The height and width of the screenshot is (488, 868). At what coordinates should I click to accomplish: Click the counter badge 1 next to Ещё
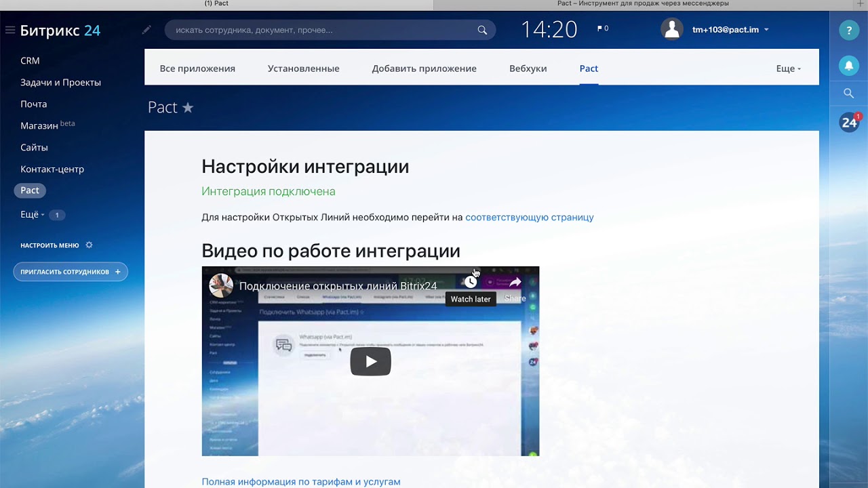(x=57, y=215)
